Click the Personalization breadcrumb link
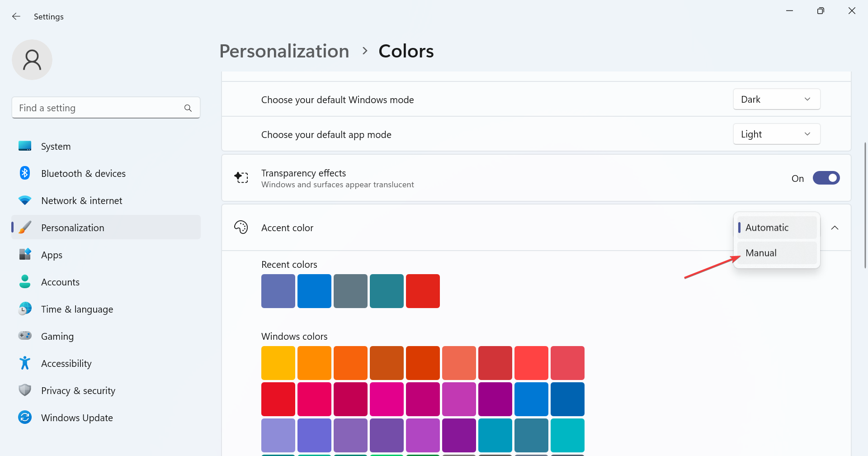Image resolution: width=868 pixels, height=456 pixels. coord(284,51)
